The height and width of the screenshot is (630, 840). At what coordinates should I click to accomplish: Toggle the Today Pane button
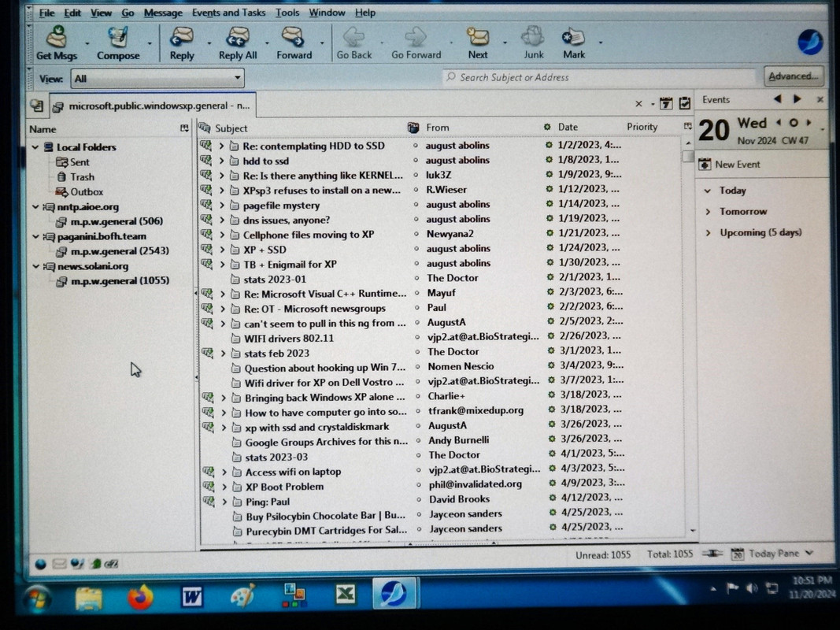pyautogui.click(x=772, y=554)
